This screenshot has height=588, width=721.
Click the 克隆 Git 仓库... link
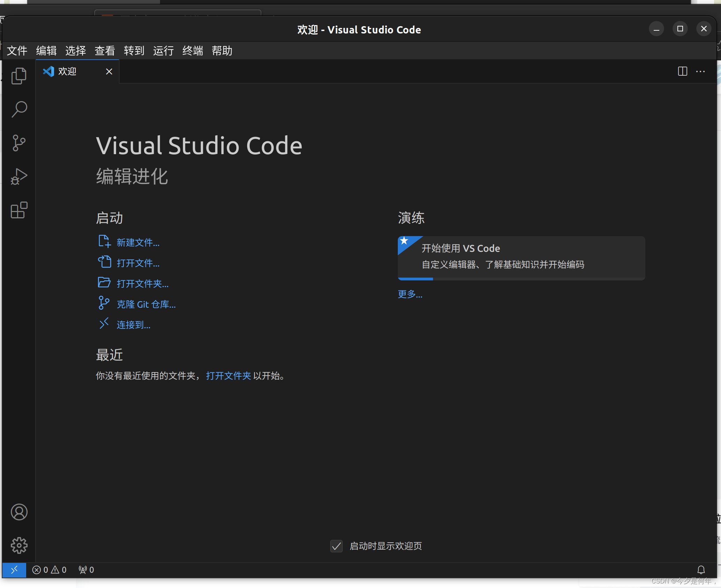[x=146, y=304]
